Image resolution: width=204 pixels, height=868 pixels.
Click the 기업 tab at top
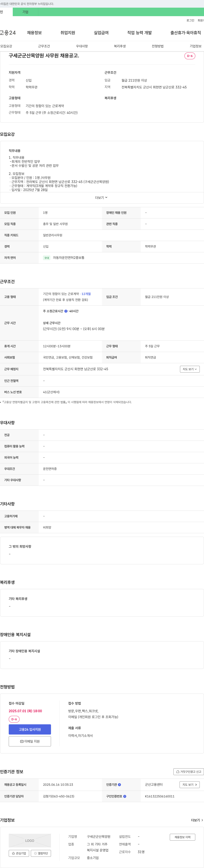25,12
